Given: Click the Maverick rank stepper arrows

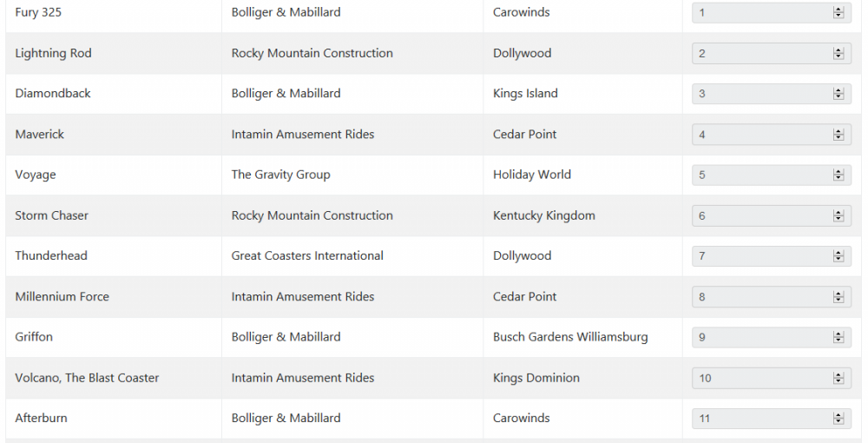Looking at the screenshot, I should [838, 135].
